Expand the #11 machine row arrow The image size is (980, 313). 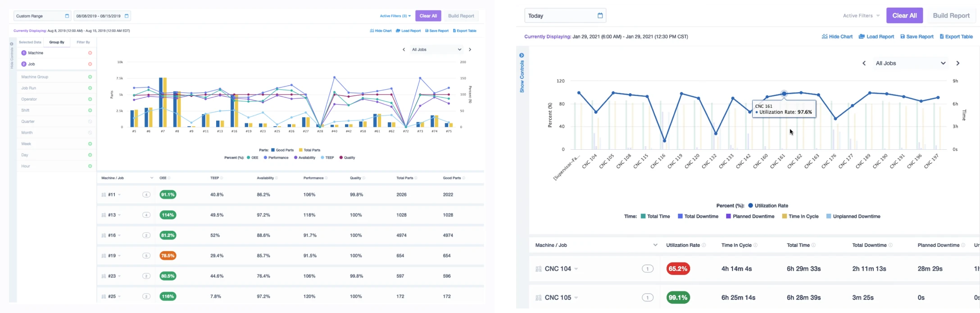(x=119, y=195)
